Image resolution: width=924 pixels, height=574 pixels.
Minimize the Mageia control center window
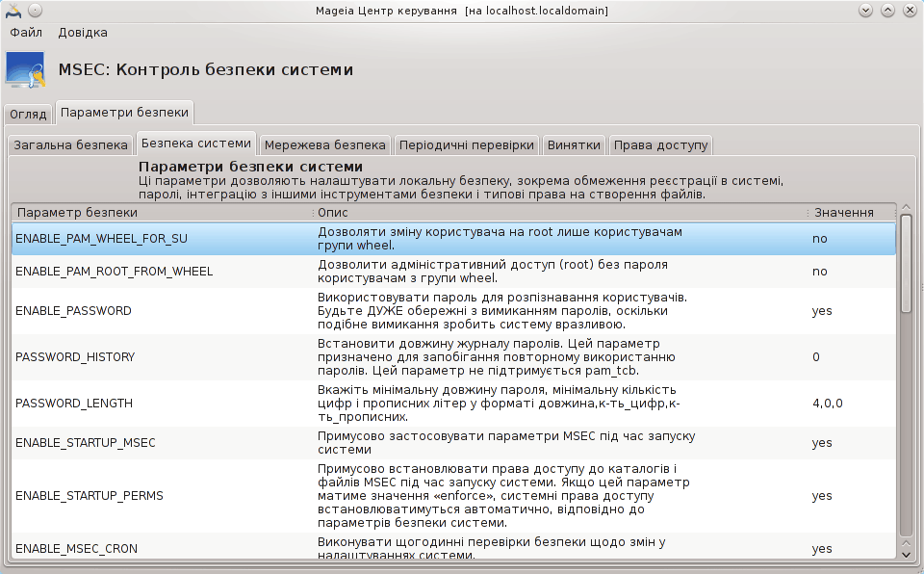(x=865, y=10)
